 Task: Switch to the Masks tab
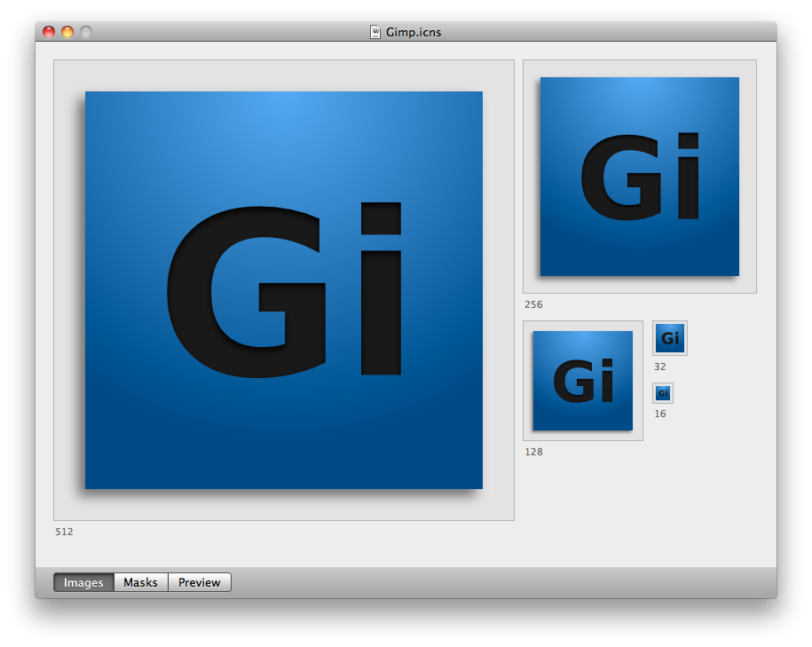140,582
